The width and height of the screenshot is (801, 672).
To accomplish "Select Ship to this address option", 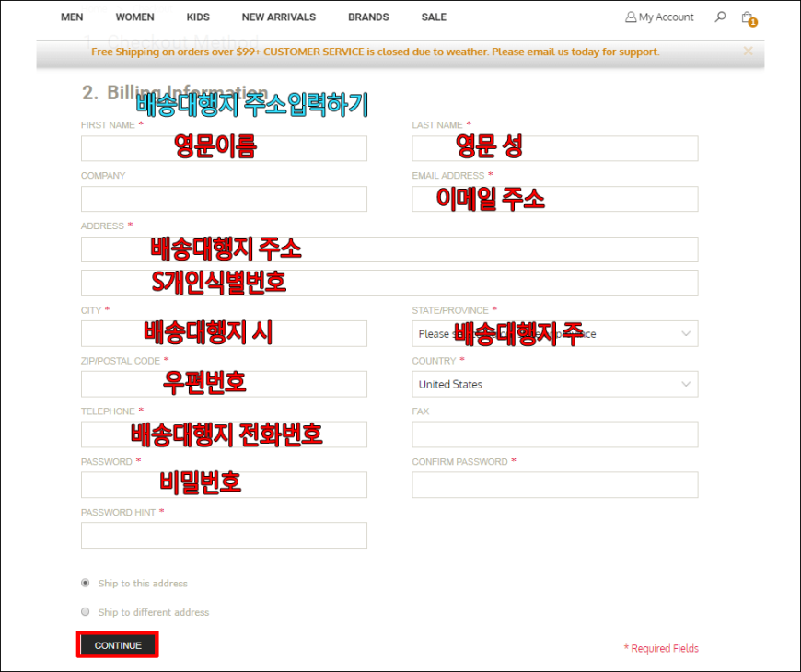I will click(x=86, y=583).
